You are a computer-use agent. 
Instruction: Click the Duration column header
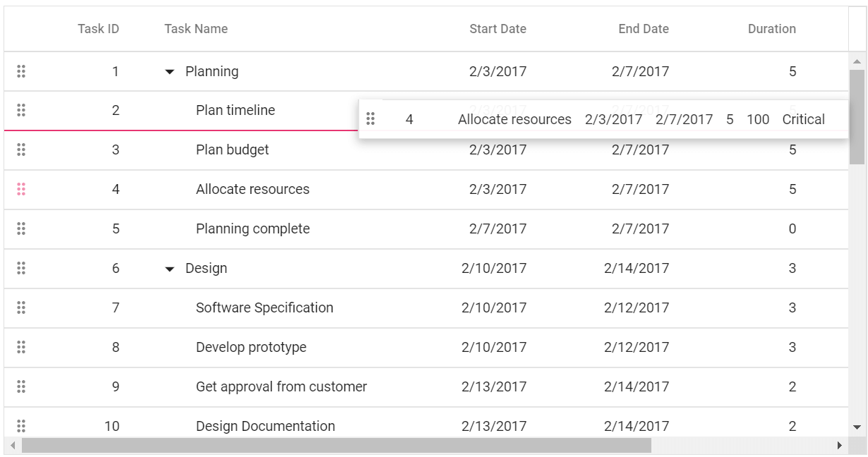[x=771, y=29]
